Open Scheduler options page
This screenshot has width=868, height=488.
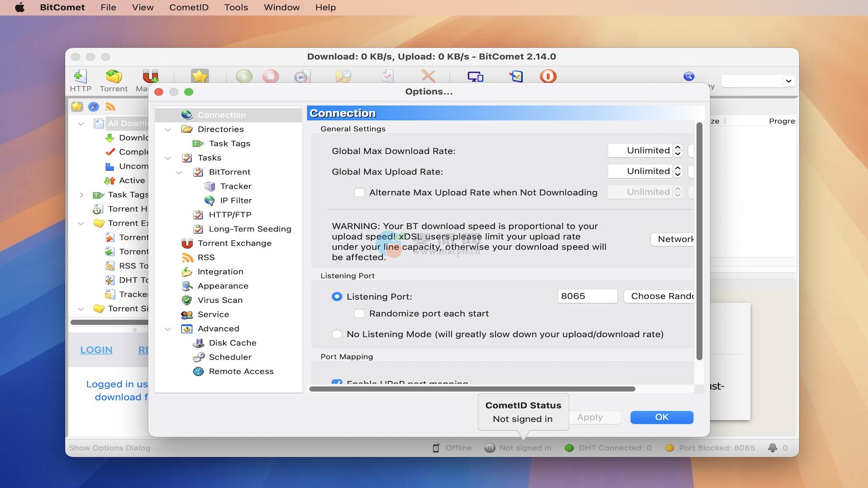tap(230, 357)
